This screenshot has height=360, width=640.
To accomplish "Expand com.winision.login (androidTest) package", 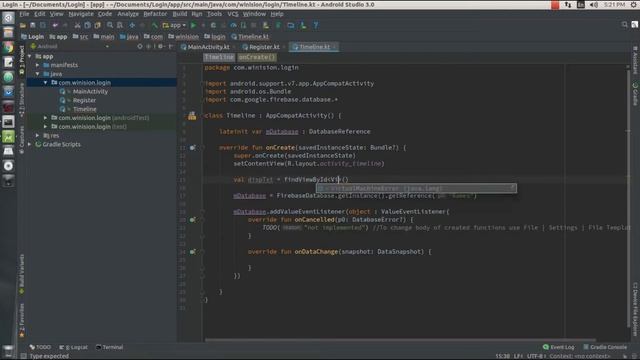I will point(46,118).
